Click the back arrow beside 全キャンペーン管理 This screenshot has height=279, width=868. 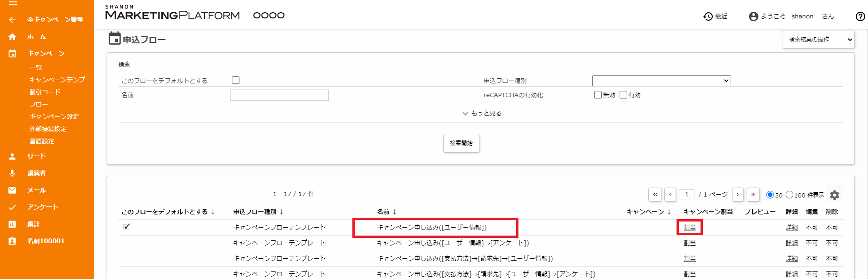pyautogui.click(x=12, y=20)
